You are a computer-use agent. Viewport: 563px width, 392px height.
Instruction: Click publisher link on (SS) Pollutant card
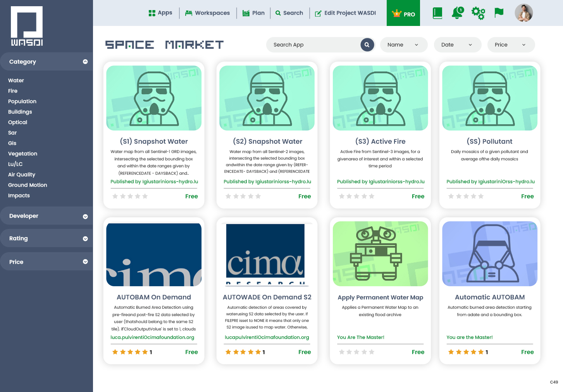tap(491, 182)
